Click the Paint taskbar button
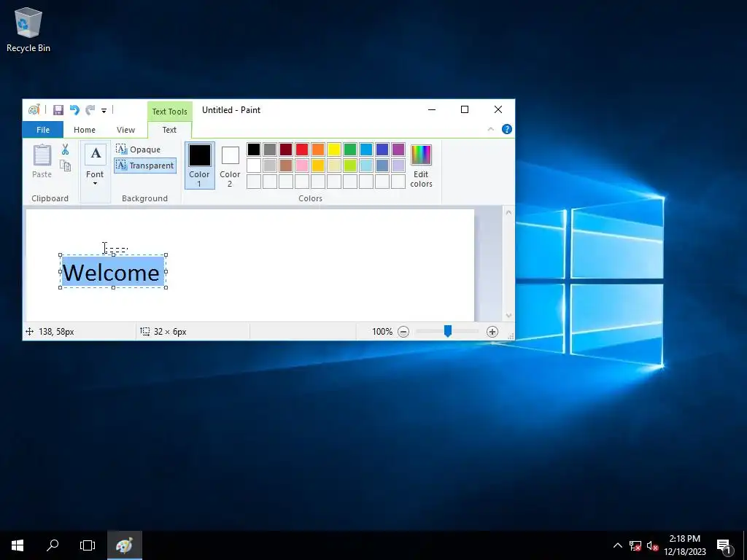The image size is (747, 560). tap(124, 545)
